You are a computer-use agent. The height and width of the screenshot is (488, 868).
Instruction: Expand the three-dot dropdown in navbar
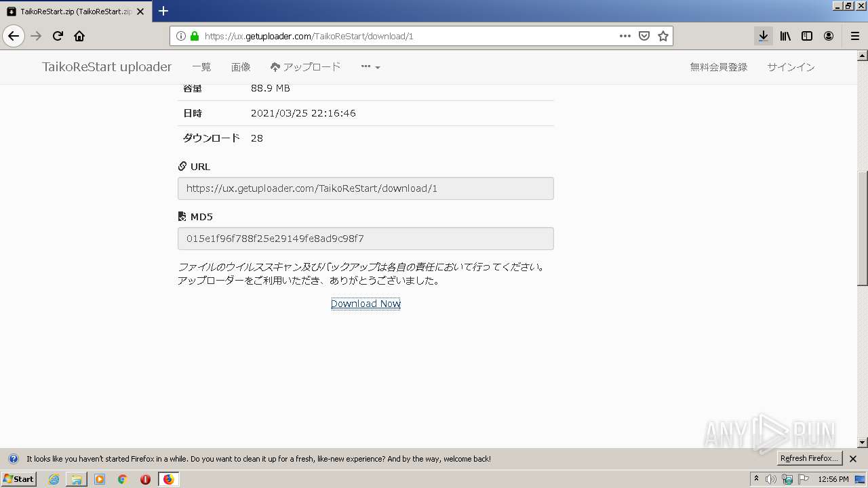pyautogui.click(x=370, y=67)
